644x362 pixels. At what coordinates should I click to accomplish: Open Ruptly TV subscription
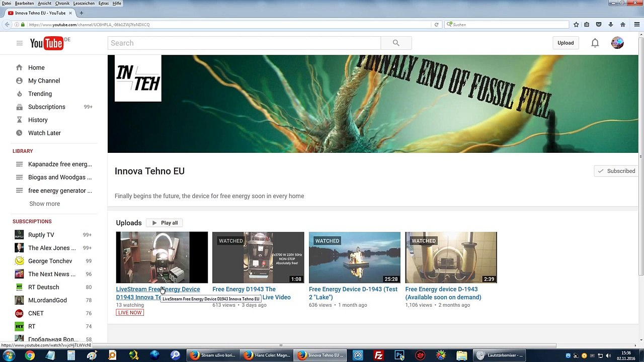click(41, 235)
